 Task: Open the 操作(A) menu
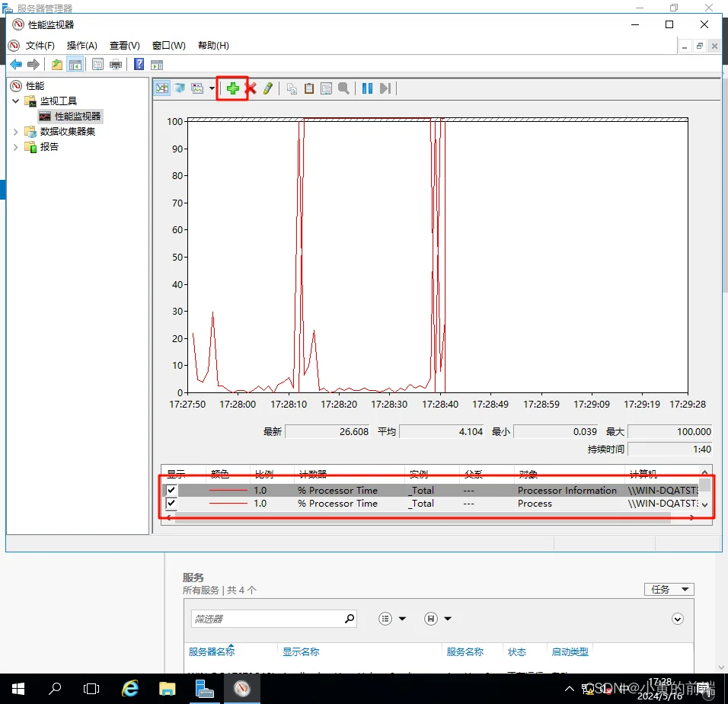point(81,46)
